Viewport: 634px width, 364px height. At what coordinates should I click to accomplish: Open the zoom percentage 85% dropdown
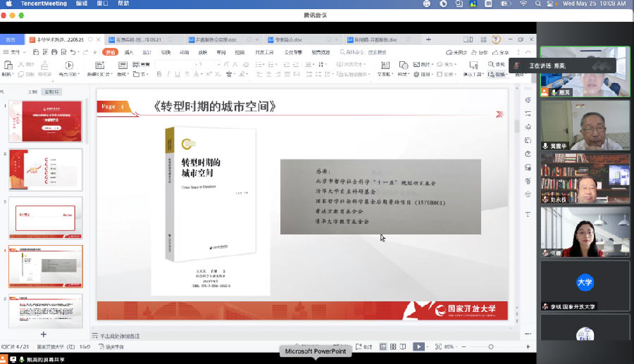pyautogui.click(x=448, y=346)
